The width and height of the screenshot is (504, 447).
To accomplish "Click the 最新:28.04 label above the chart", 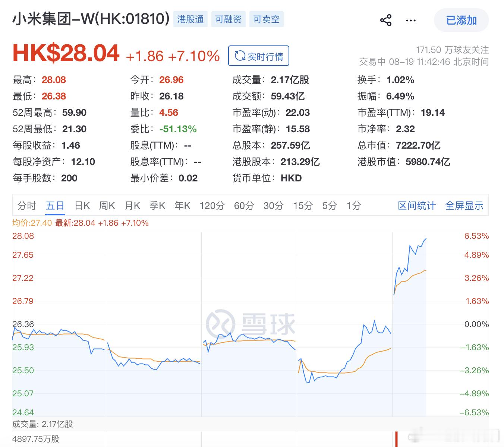I will 102,223.
